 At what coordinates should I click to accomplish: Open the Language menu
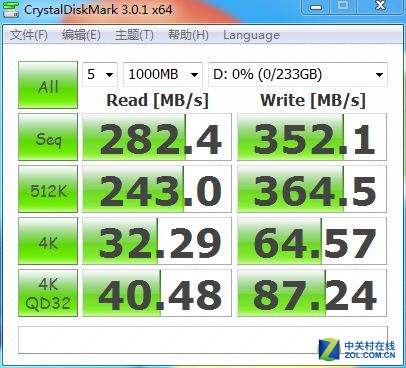252,35
